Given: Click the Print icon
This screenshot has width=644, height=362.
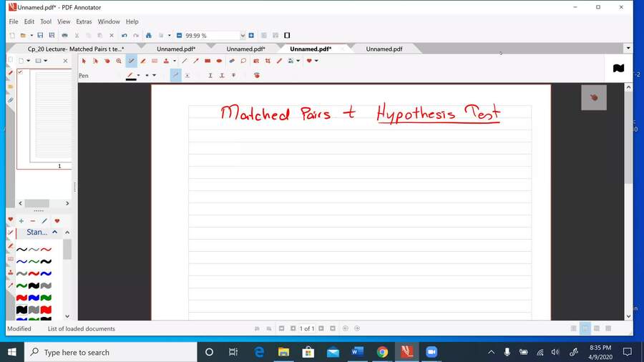Looking at the screenshot, I should tap(64, 35).
